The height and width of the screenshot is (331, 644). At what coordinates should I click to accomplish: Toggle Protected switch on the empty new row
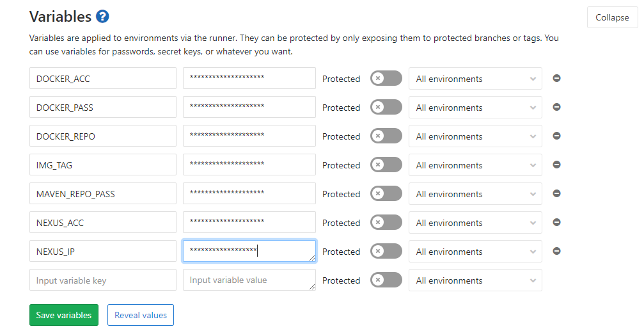pyautogui.click(x=386, y=280)
